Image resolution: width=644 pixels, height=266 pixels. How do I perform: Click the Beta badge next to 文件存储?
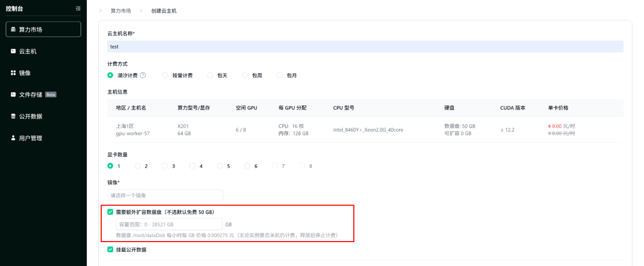(51, 95)
